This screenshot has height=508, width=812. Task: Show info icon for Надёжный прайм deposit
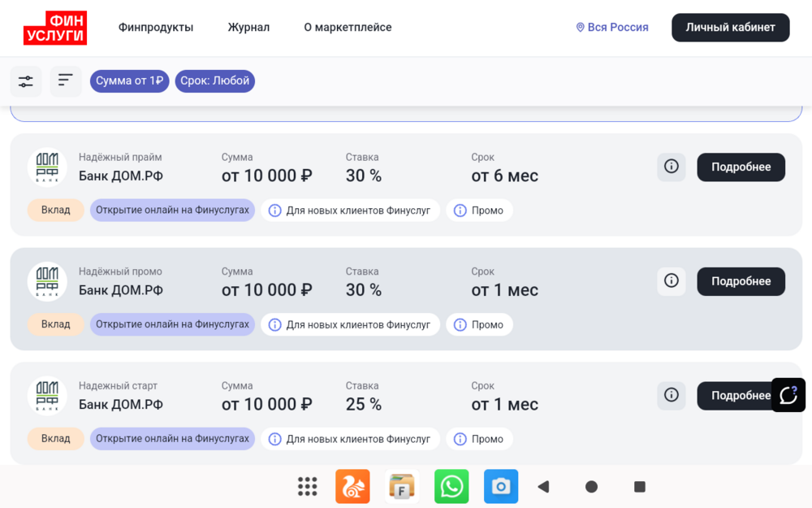(x=672, y=167)
